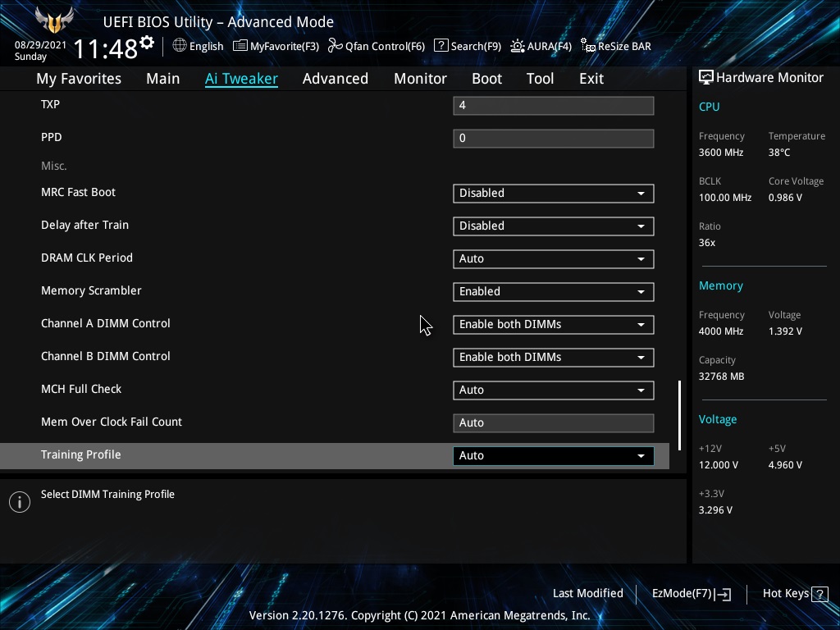Click the Delay after Train label
The image size is (840, 630).
point(84,225)
